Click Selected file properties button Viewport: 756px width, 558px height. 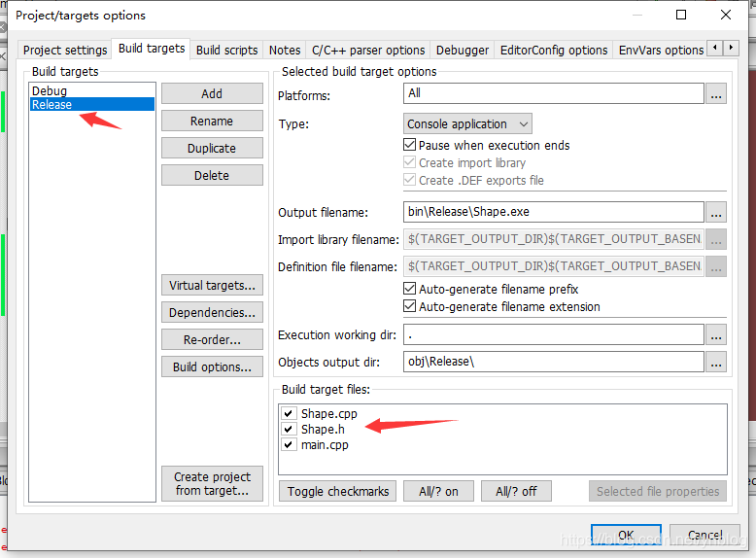658,491
